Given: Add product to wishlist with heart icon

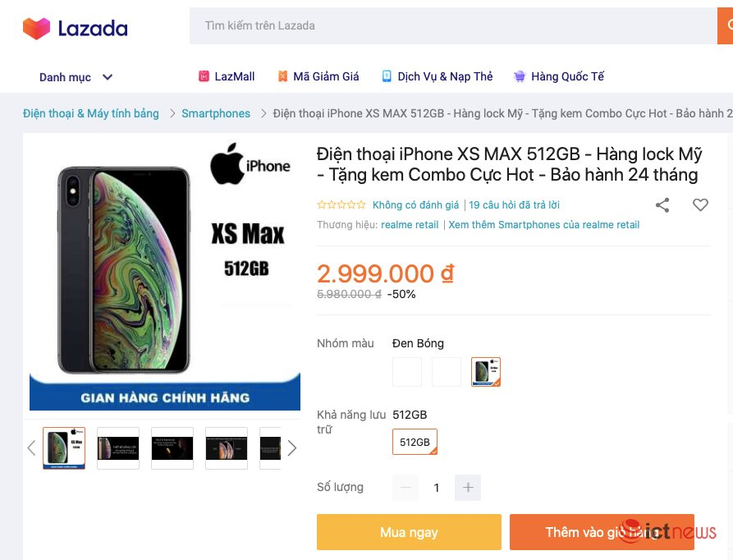Looking at the screenshot, I should point(700,204).
